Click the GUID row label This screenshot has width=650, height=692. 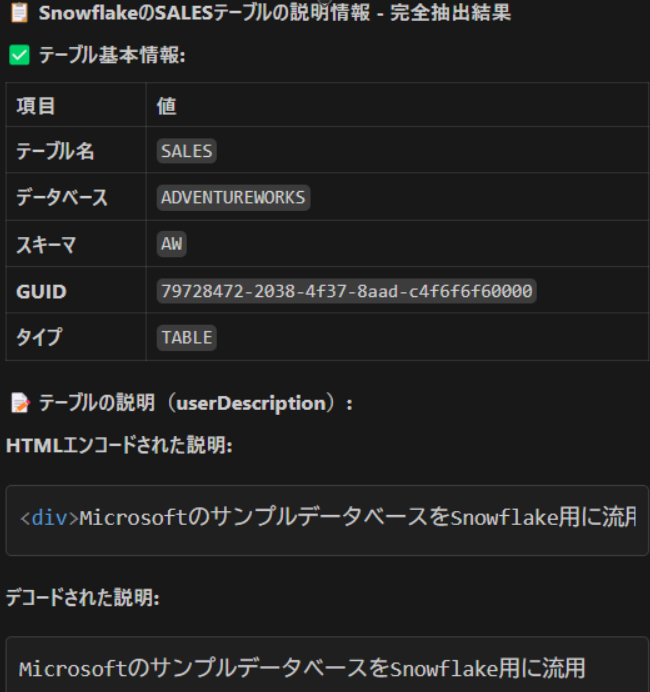41,292
